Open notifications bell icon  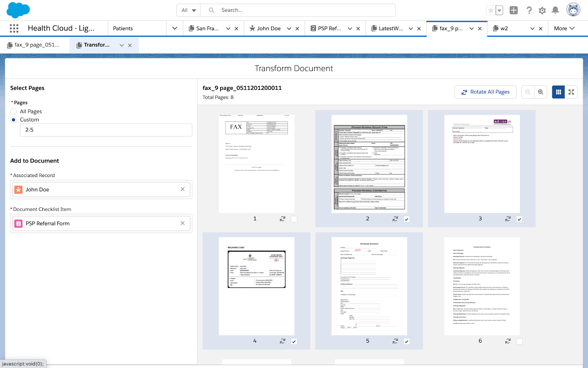555,10
